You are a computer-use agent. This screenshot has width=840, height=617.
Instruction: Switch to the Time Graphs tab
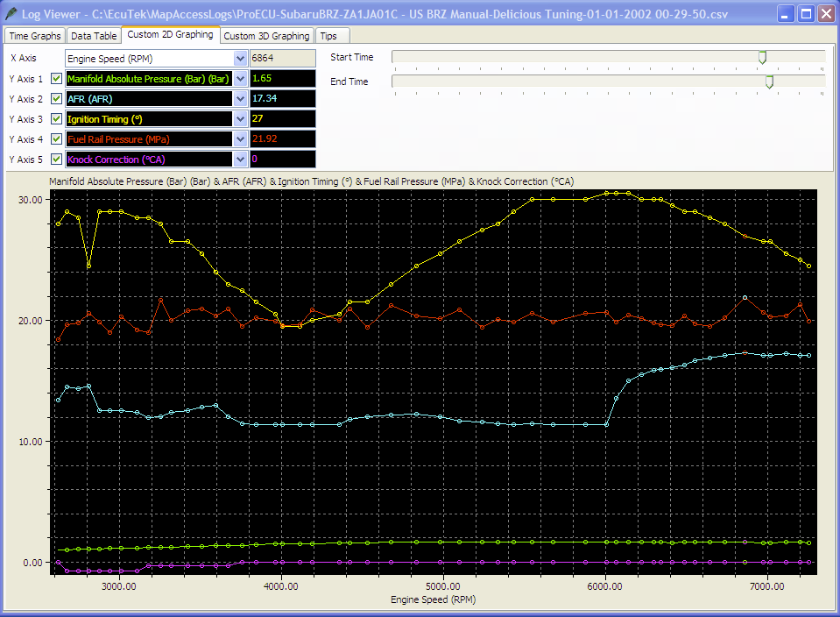[35, 36]
